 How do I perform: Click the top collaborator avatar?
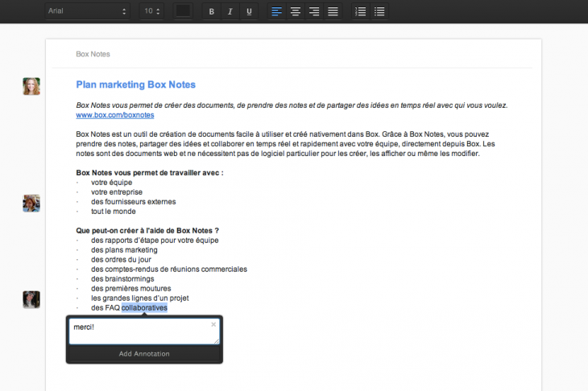pos(31,86)
